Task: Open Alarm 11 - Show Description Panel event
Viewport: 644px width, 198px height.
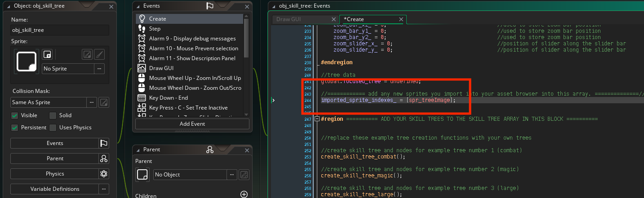Action: (x=189, y=58)
